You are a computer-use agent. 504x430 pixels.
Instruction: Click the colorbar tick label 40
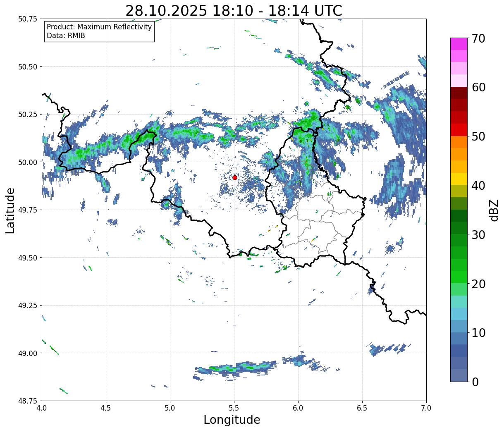pyautogui.click(x=478, y=186)
